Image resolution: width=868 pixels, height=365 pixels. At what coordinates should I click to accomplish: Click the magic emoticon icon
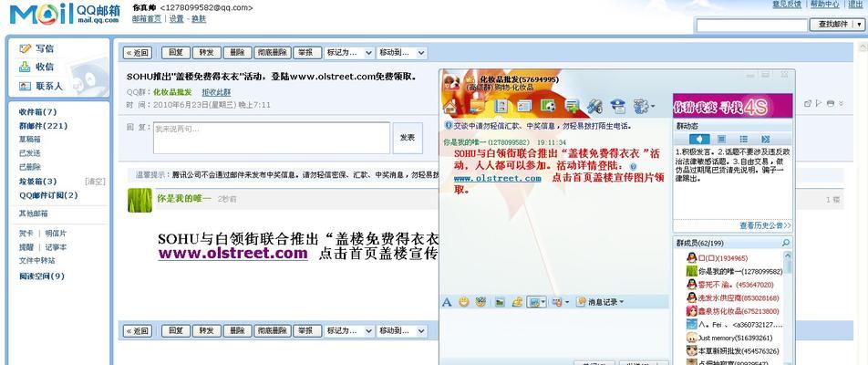480,302
